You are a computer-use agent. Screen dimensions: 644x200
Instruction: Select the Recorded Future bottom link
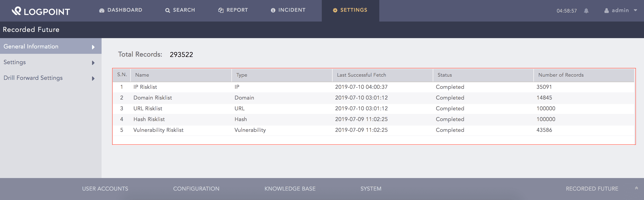(x=592, y=189)
